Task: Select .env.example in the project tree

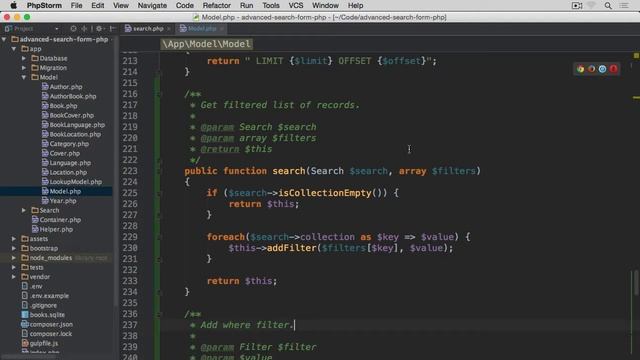Action: click(49, 296)
